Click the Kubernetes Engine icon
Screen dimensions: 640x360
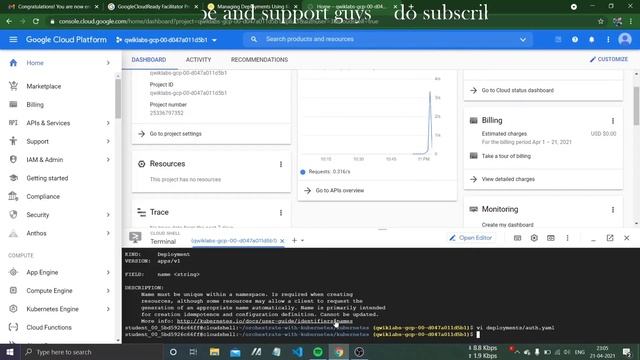click(x=13, y=309)
